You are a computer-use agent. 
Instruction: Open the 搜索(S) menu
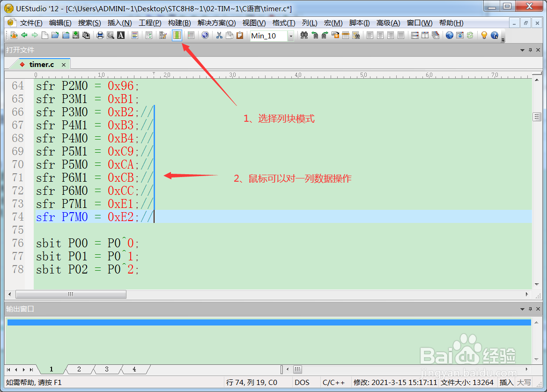pos(89,22)
